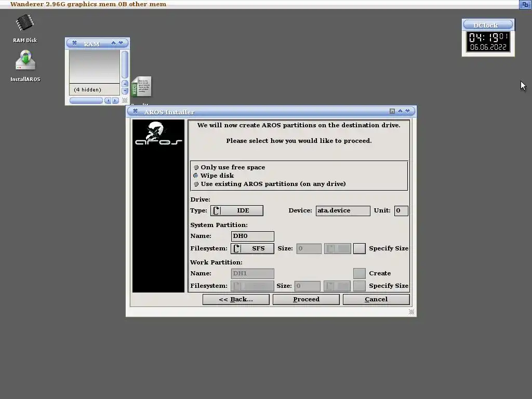
Task: Click AROS Installer down-arrow depth gadget
Action: pos(407,111)
